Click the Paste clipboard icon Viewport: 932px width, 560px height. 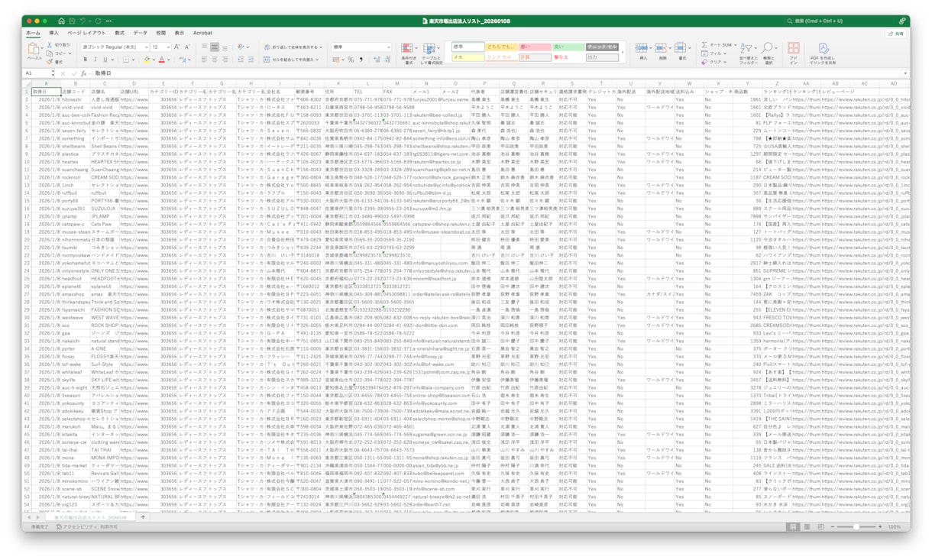tap(34, 49)
